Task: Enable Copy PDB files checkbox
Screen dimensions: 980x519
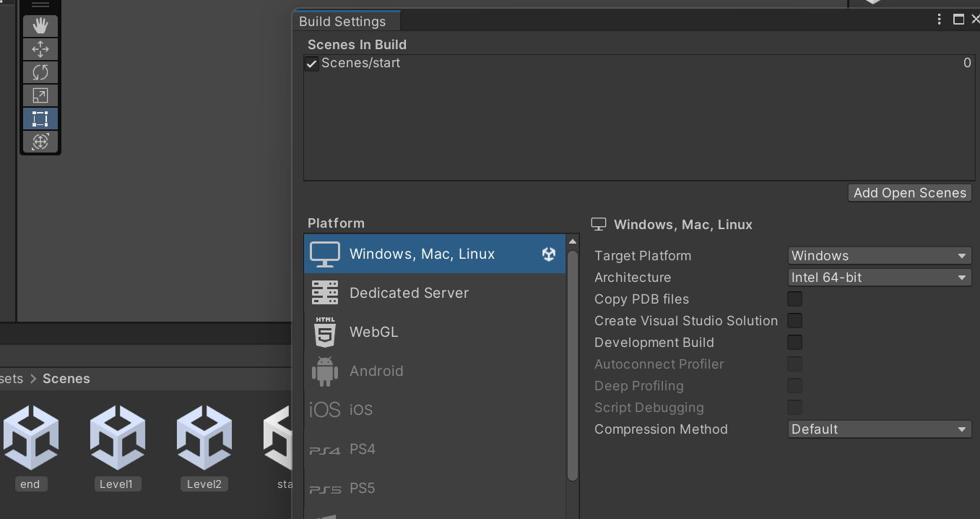Action: [794, 299]
